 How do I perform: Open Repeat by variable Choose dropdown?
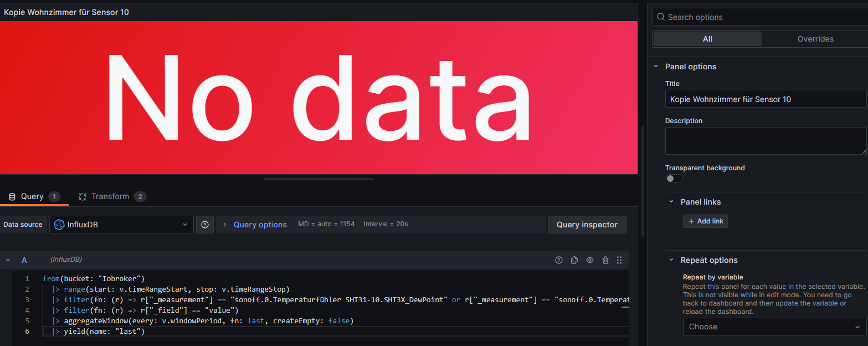[774, 327]
